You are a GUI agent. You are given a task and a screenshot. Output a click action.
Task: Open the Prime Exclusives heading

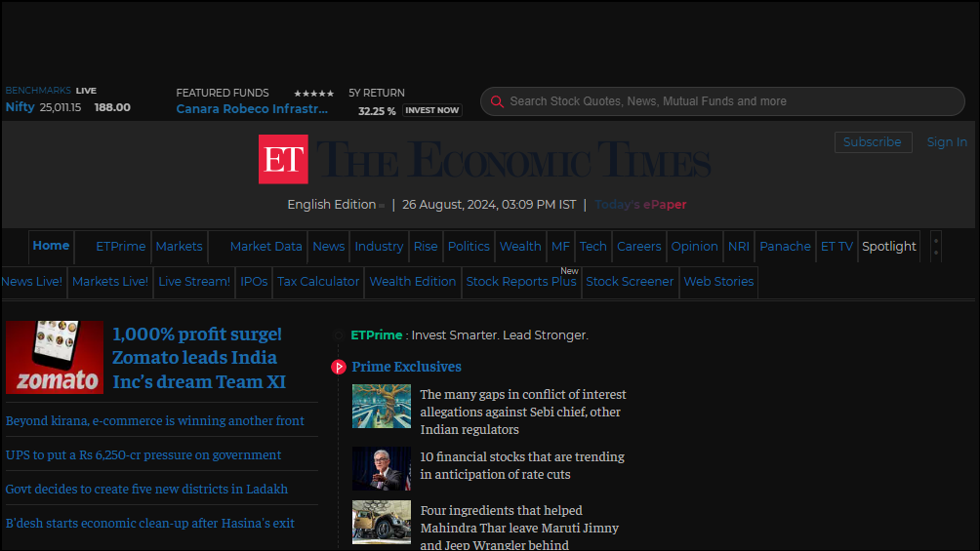(406, 367)
